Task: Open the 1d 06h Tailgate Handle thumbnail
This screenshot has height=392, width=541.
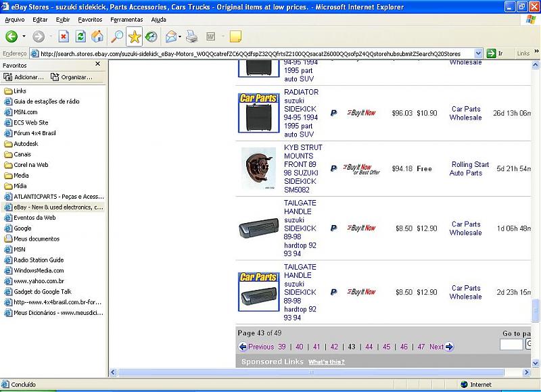Action: pos(259,228)
